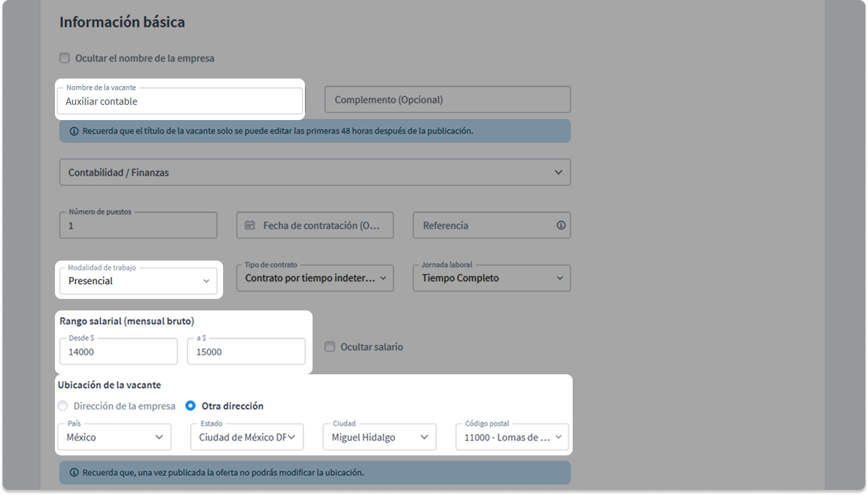The image size is (868, 495).
Task: Select Dirección de la empresa radio option
Action: click(x=63, y=406)
